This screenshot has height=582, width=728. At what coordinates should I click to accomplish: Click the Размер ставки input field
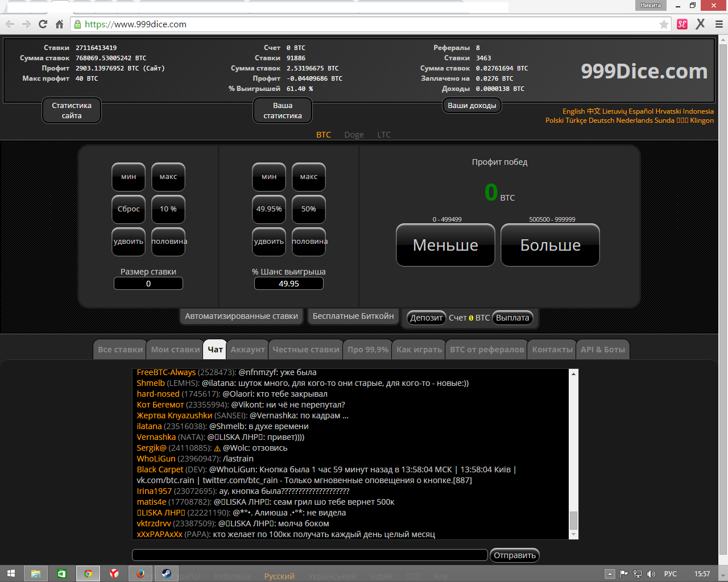148,284
